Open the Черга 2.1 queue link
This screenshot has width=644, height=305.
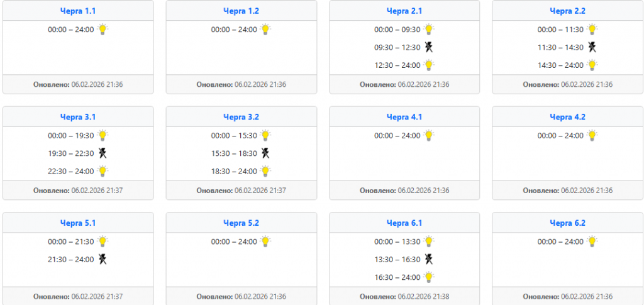pos(404,11)
